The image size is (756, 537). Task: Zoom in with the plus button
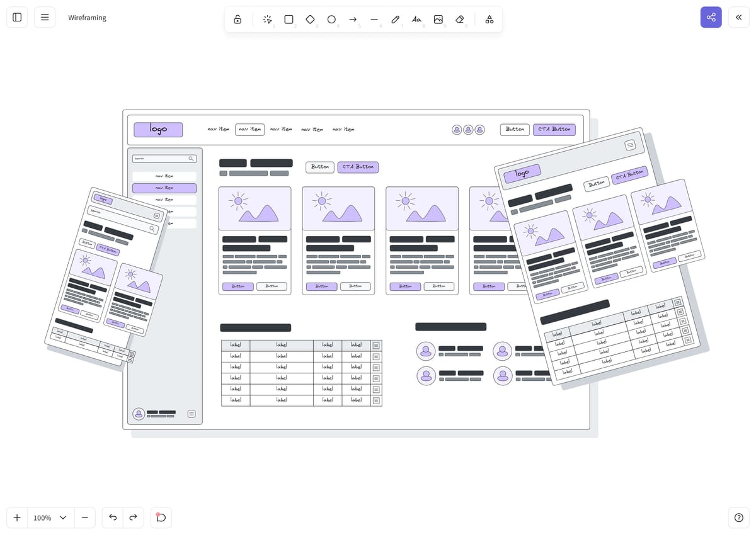17,517
